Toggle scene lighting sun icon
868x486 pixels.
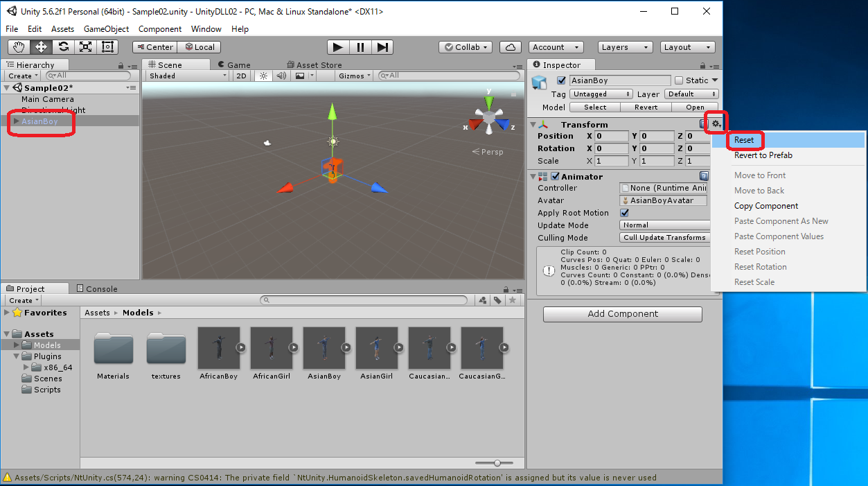pyautogui.click(x=263, y=76)
